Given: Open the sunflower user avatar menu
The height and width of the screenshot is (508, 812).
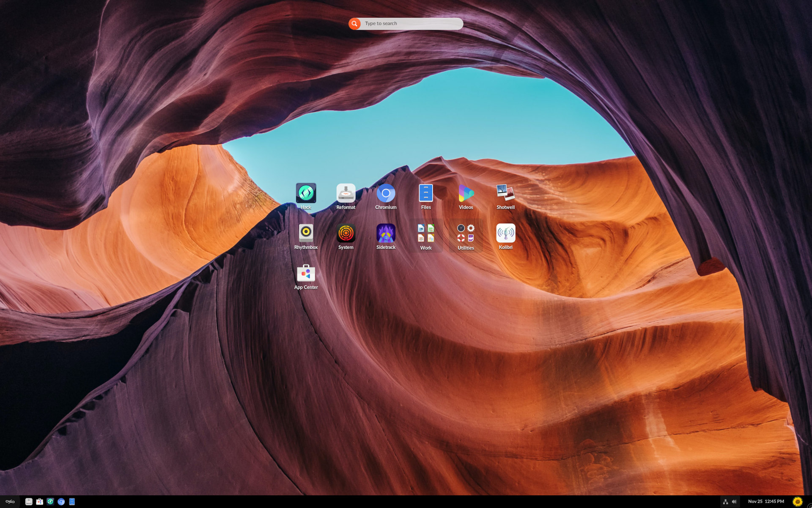Looking at the screenshot, I should (797, 502).
